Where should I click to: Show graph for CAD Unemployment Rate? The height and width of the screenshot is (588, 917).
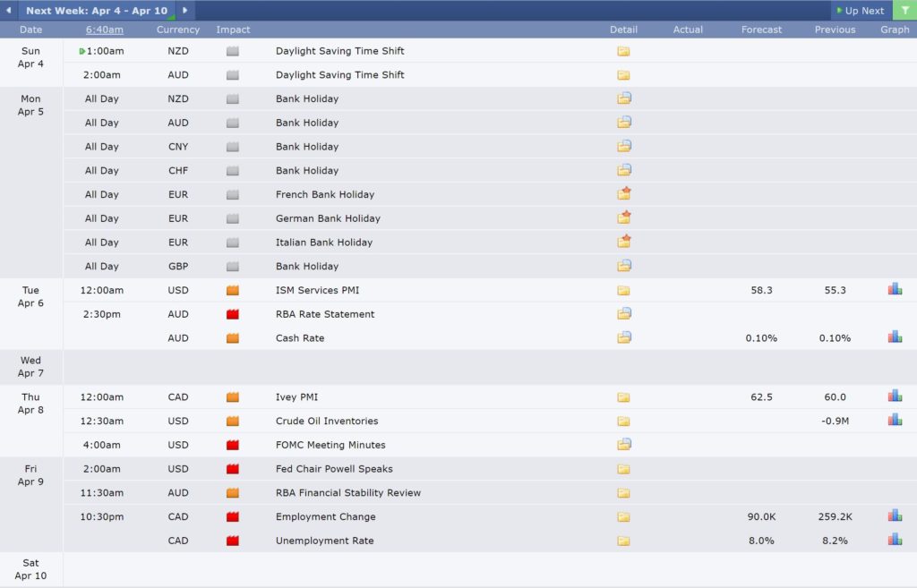pos(895,540)
